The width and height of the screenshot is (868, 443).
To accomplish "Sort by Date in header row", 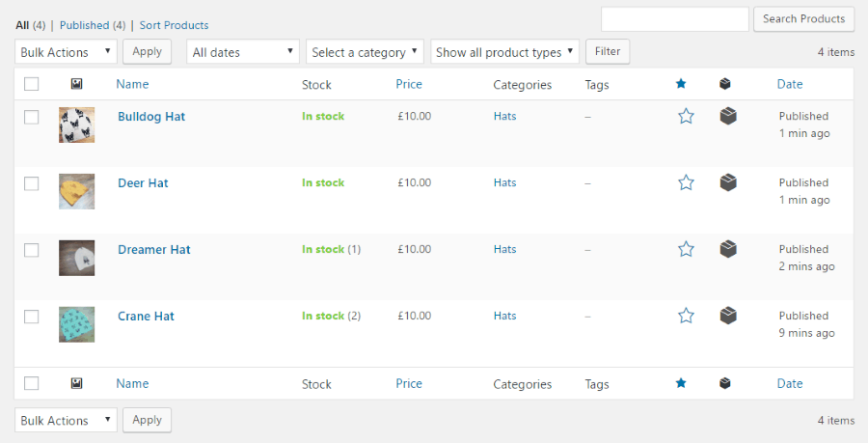I will (x=790, y=84).
